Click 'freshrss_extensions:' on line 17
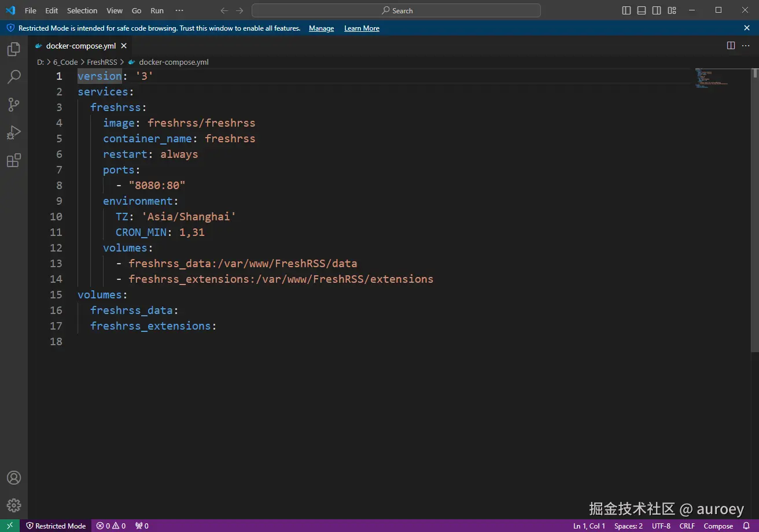This screenshot has width=759, height=532. 153,326
